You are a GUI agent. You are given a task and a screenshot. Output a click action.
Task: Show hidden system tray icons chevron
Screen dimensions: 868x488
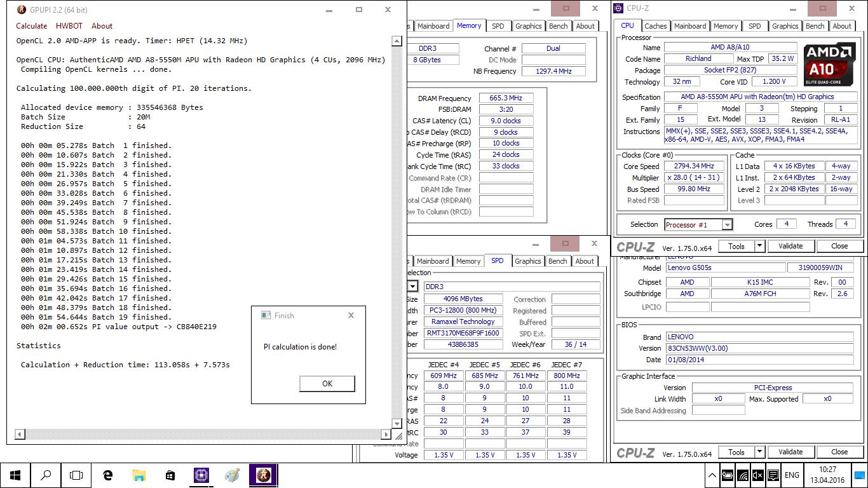pyautogui.click(x=712, y=475)
